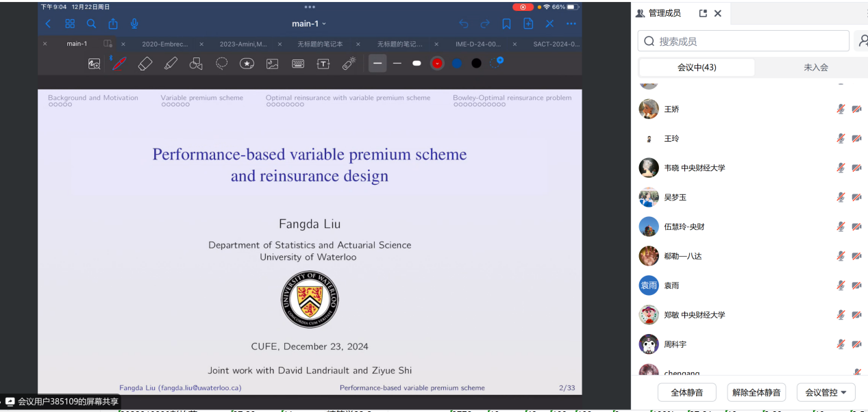Switch to the 2020-Embrec... document tab
Image resolution: width=868 pixels, height=412 pixels.
click(x=164, y=44)
